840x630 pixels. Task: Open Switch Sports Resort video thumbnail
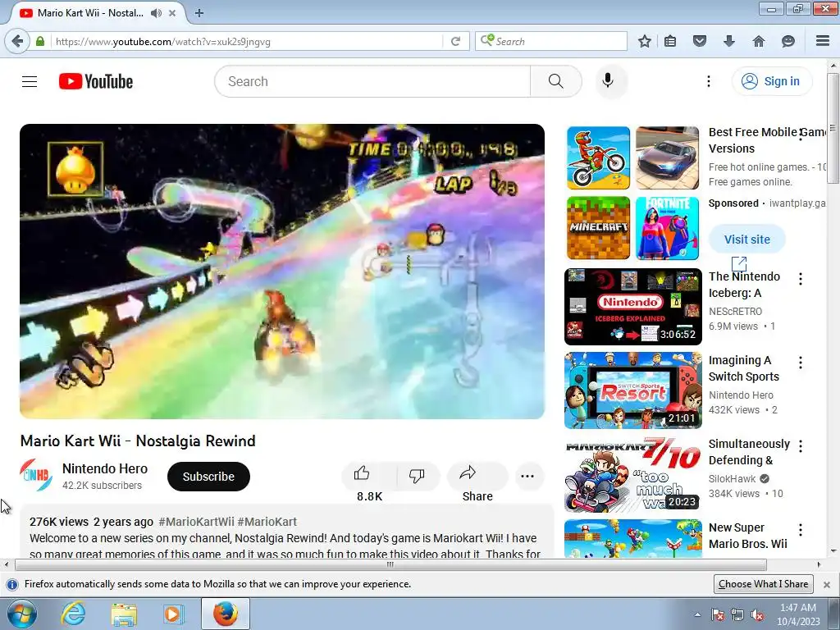(632, 390)
